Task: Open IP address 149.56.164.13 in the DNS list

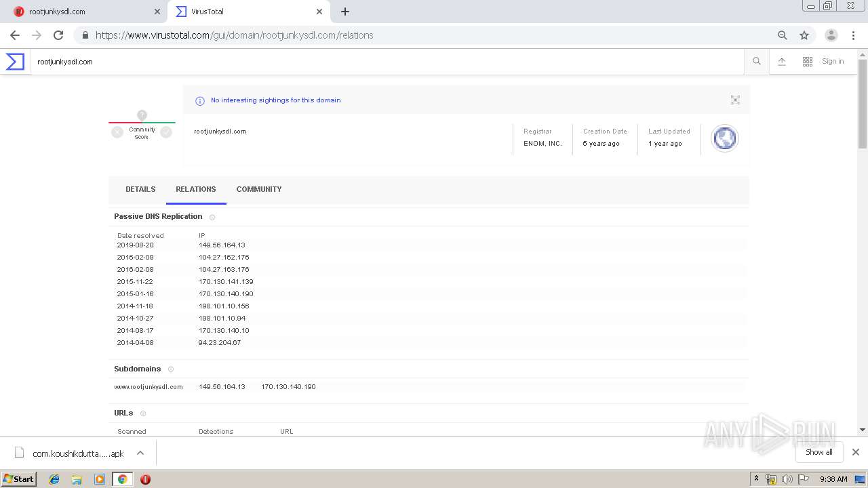Action: (222, 245)
